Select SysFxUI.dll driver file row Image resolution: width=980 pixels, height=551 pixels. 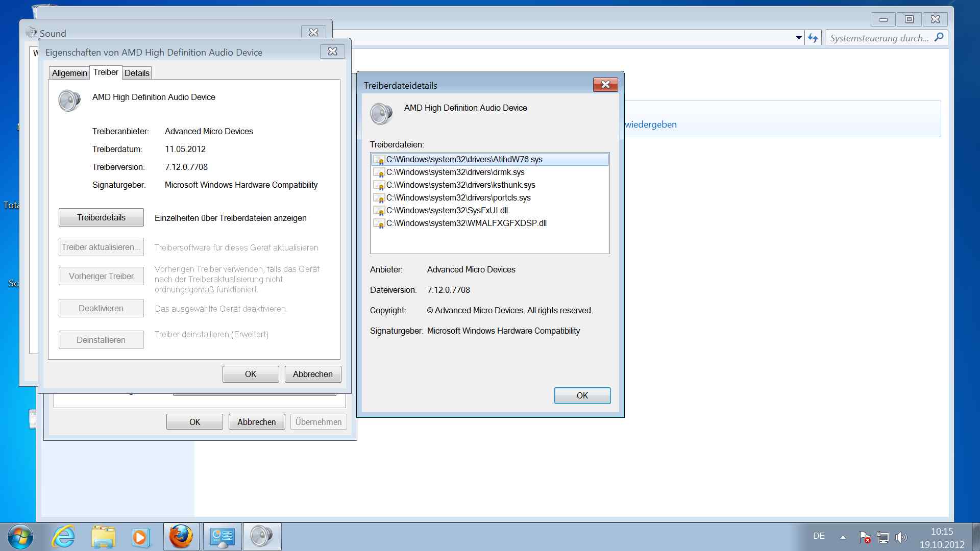point(490,210)
